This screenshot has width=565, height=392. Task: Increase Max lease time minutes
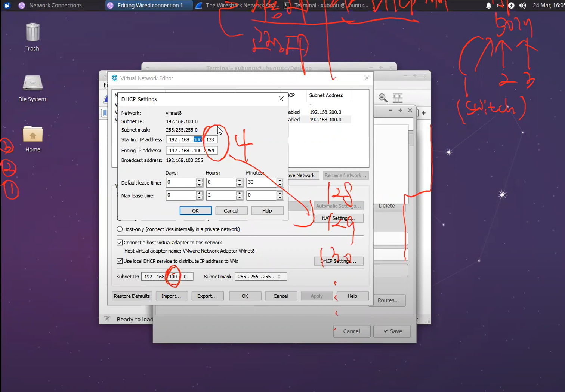[x=280, y=193]
